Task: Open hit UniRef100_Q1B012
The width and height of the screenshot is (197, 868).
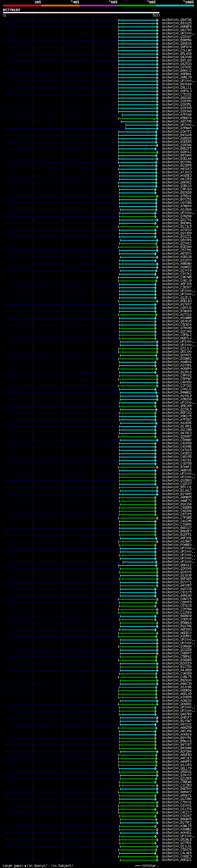Action: [x=177, y=152]
